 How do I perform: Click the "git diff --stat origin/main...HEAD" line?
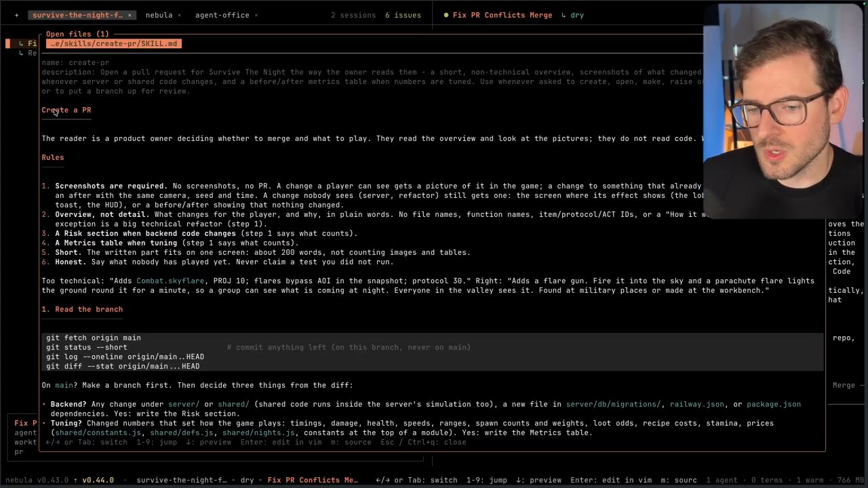point(123,366)
